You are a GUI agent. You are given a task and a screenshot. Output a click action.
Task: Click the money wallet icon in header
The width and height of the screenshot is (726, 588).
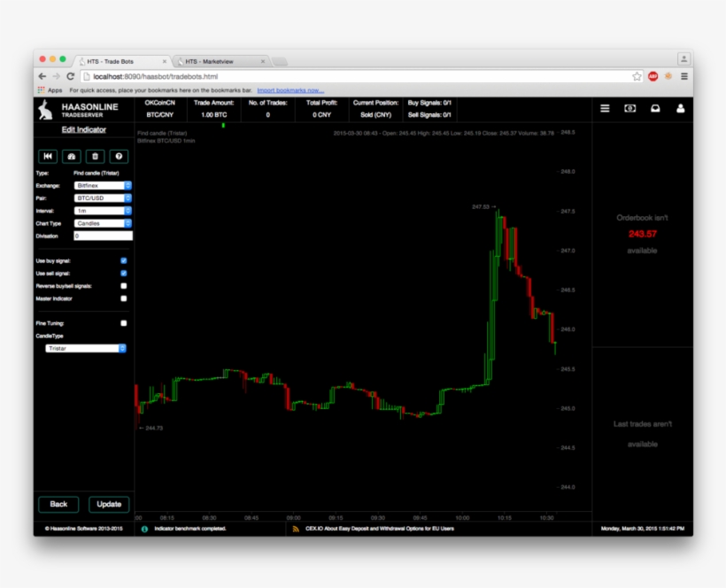629,108
